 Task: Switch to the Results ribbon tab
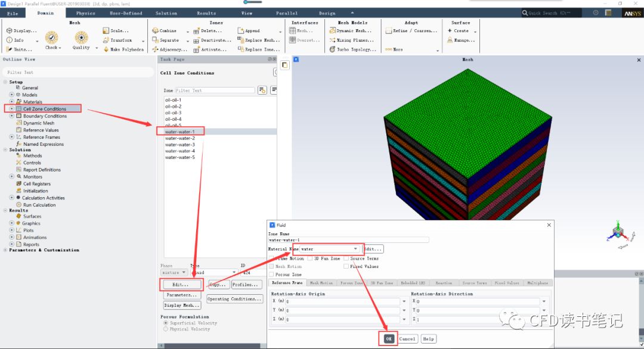click(206, 13)
